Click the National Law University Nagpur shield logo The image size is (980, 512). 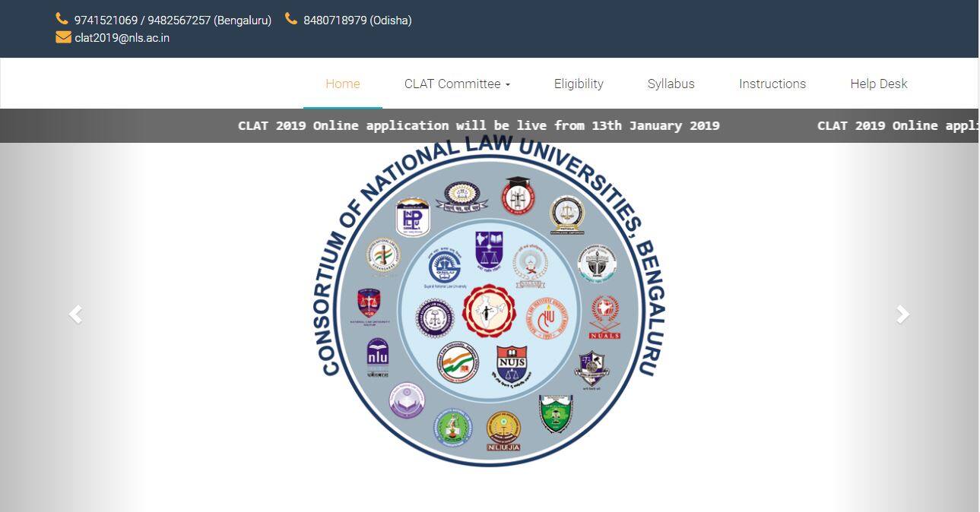click(x=369, y=306)
